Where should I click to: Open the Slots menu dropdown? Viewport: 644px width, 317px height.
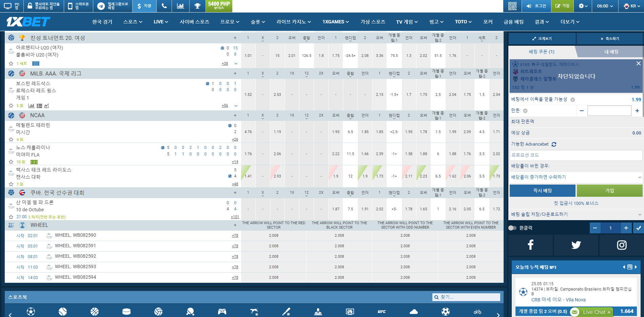point(258,22)
